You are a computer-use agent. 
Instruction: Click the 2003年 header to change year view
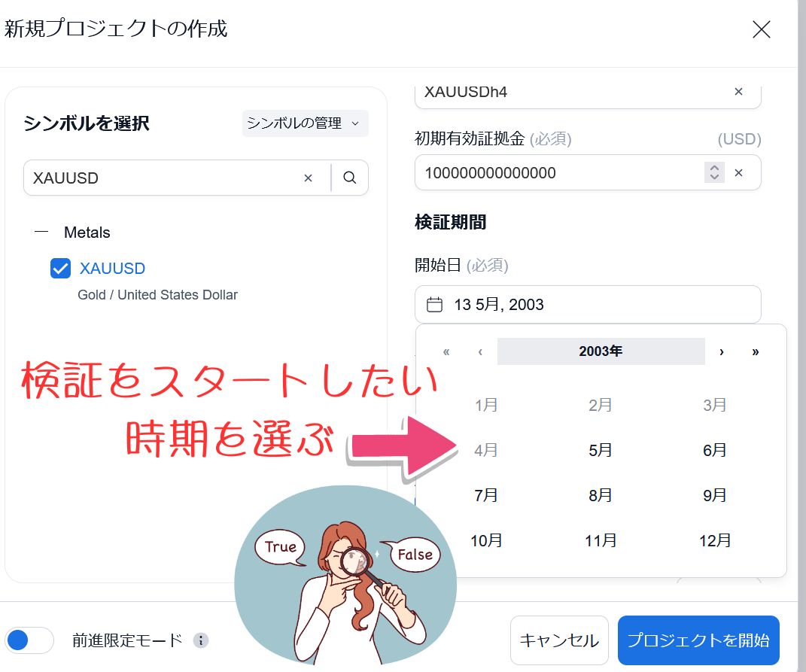tap(601, 351)
